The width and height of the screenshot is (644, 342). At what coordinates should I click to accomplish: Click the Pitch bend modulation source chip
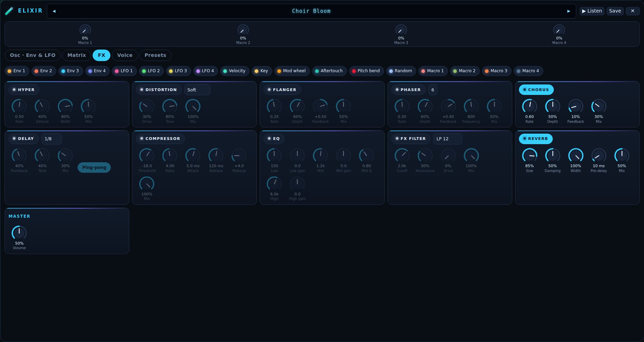click(x=366, y=71)
